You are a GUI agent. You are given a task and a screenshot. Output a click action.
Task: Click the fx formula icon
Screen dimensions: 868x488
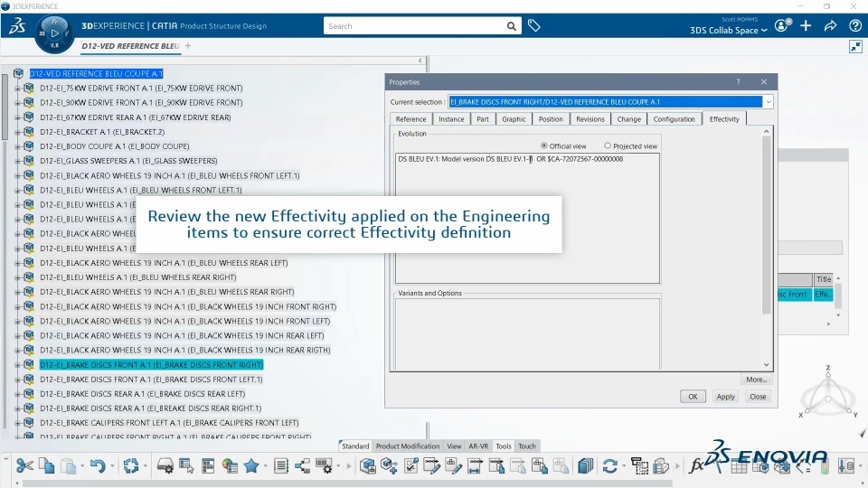(696, 466)
